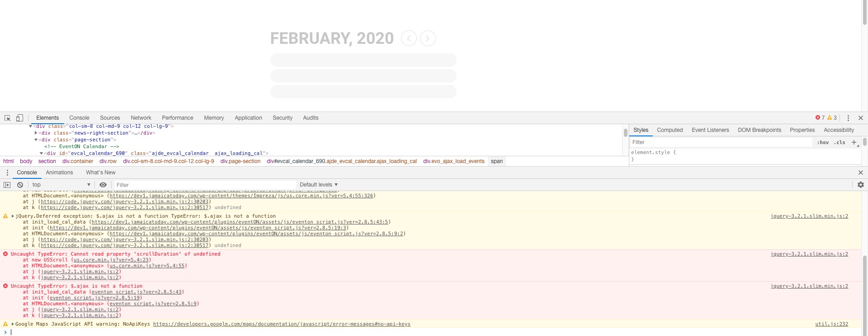This screenshot has width=868, height=336.
Task: Open the top JavaScript context dropdown
Action: point(61,185)
